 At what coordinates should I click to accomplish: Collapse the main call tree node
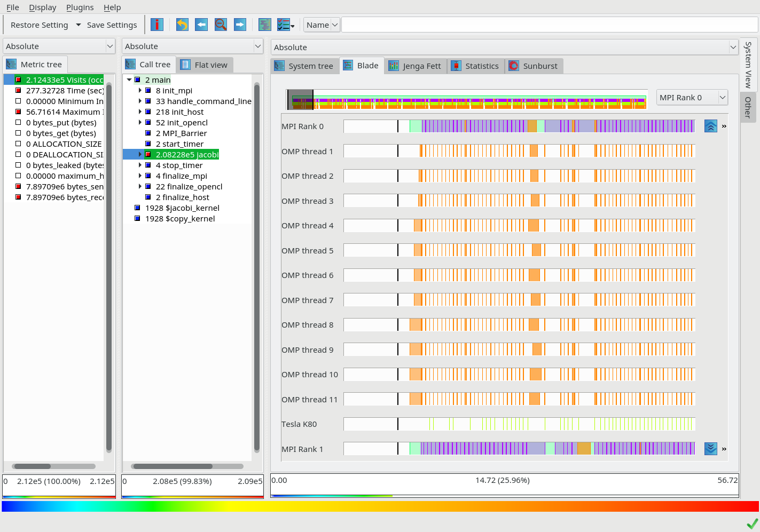coord(129,80)
